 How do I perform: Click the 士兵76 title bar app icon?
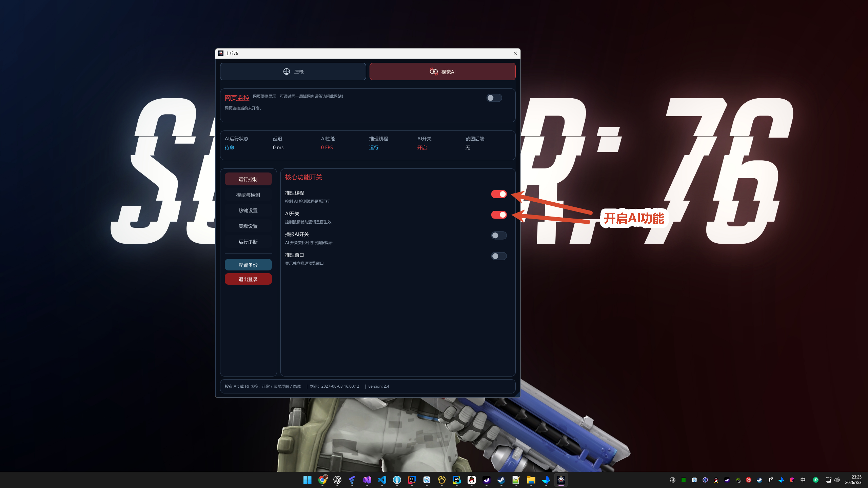tap(221, 53)
